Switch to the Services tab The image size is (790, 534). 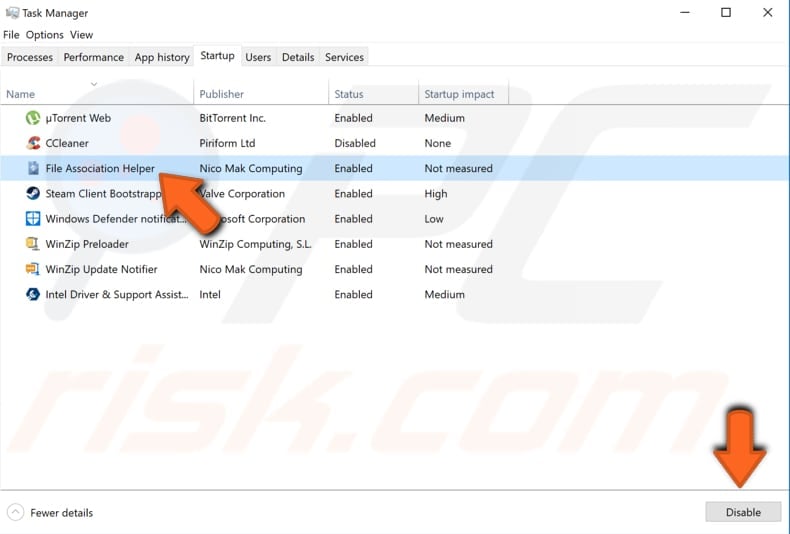coord(344,57)
